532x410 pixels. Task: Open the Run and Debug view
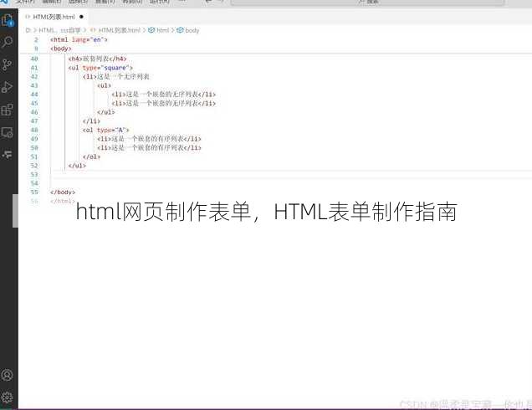click(x=7, y=87)
